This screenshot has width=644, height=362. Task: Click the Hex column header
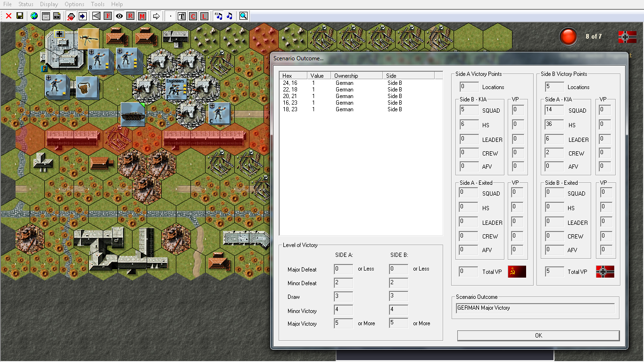coord(293,75)
